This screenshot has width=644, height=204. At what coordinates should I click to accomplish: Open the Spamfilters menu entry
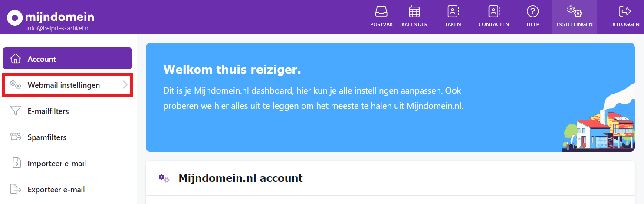point(47,137)
